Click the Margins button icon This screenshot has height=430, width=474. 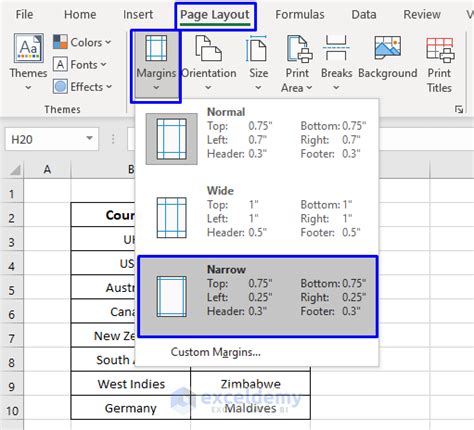[x=156, y=48]
